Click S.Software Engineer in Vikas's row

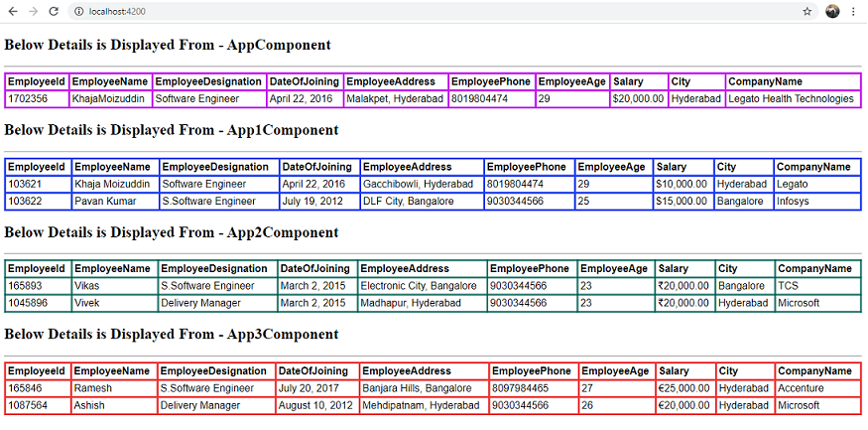coord(207,286)
